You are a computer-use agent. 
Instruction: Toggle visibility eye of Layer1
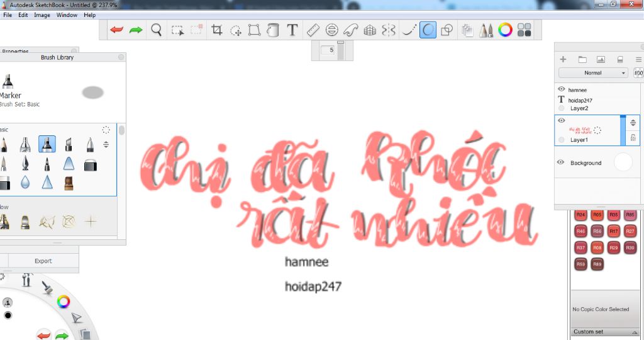(x=562, y=120)
